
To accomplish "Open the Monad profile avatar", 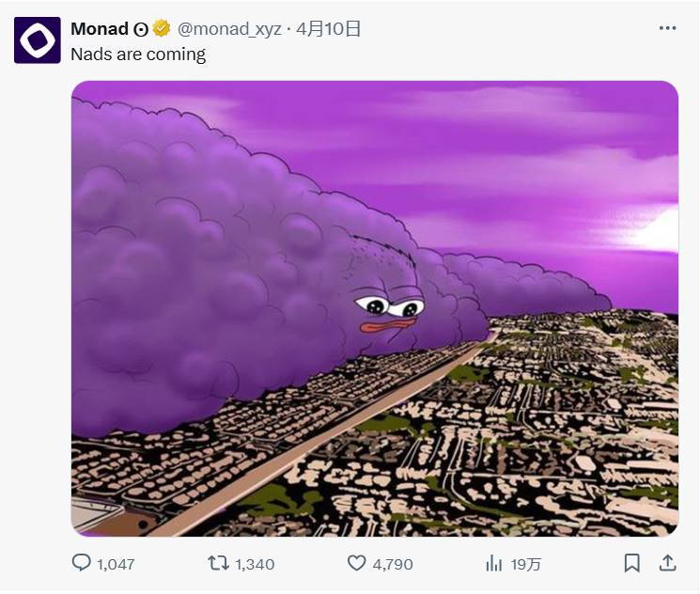I will [38, 40].
